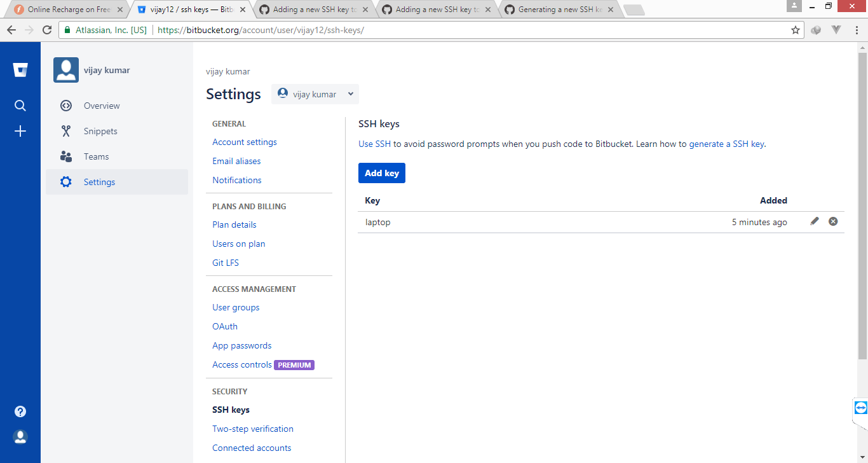Open the Chrome customize menu

tap(857, 29)
